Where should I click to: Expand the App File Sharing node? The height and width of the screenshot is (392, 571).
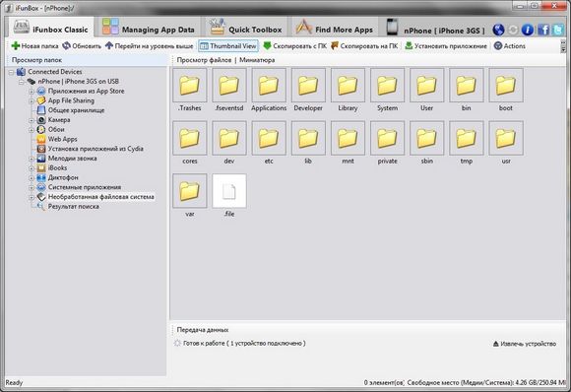32,100
